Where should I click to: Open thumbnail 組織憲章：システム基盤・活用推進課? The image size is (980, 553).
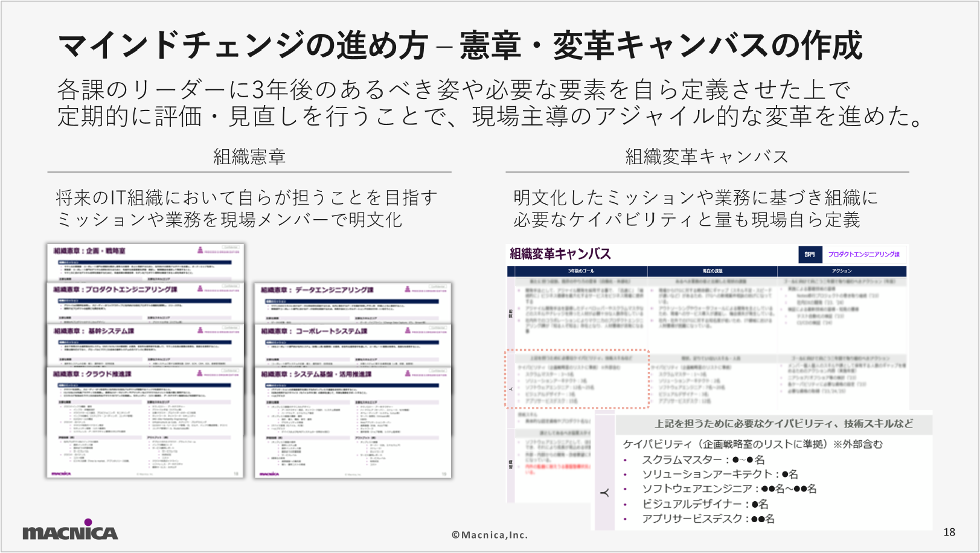(353, 422)
